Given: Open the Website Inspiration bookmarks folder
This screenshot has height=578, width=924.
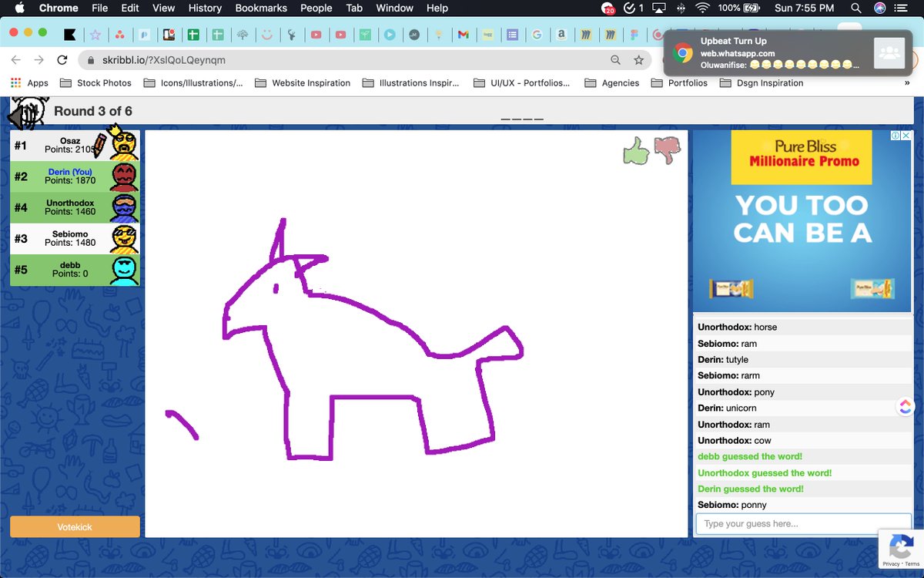Looking at the screenshot, I should (302, 82).
